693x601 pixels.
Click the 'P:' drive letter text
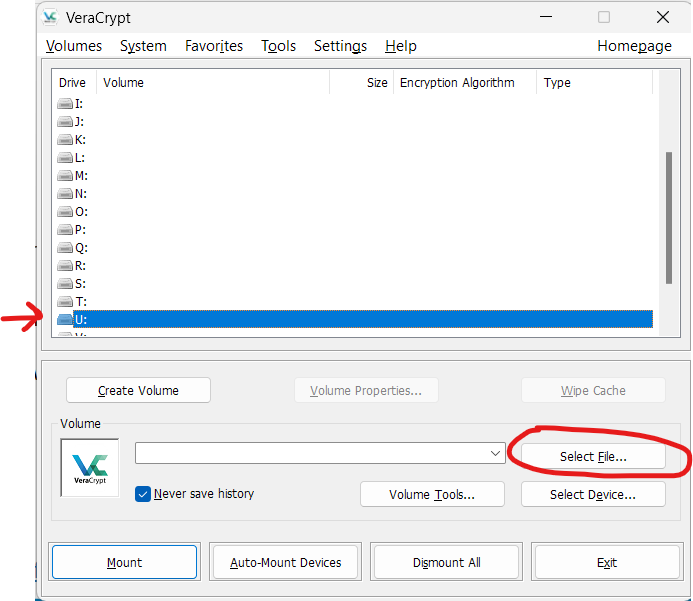click(80, 230)
